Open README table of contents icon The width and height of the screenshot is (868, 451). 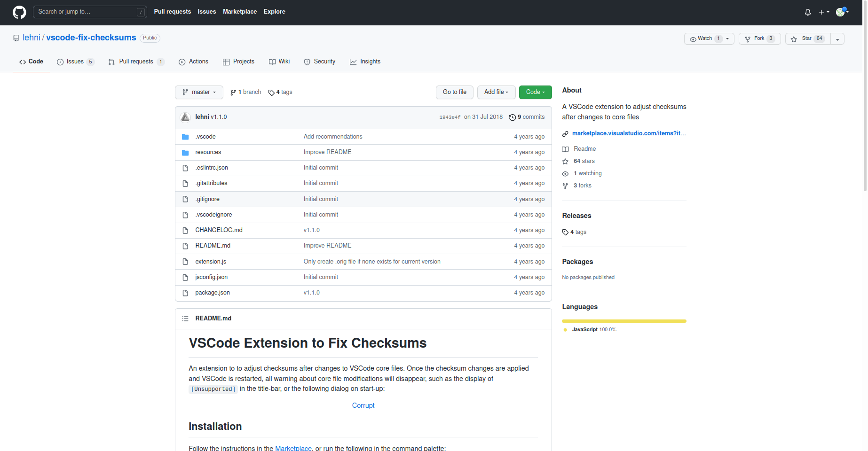pos(185,319)
